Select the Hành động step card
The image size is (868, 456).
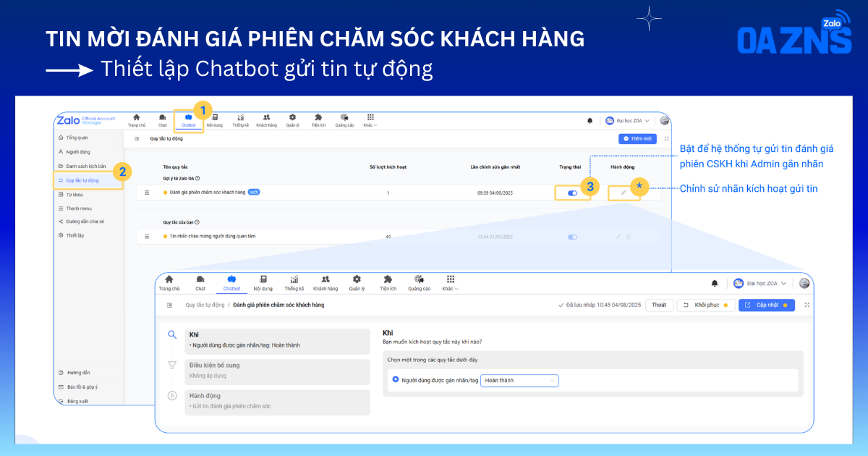[x=278, y=402]
